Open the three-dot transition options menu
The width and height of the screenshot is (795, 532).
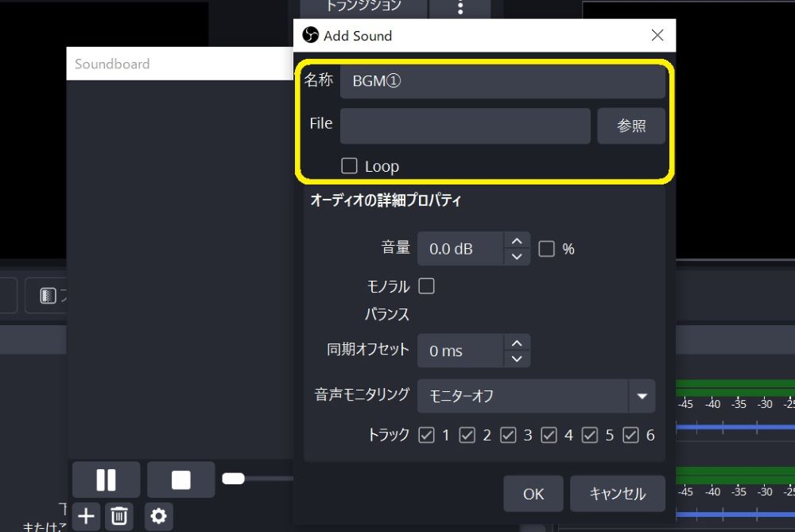coord(460,7)
